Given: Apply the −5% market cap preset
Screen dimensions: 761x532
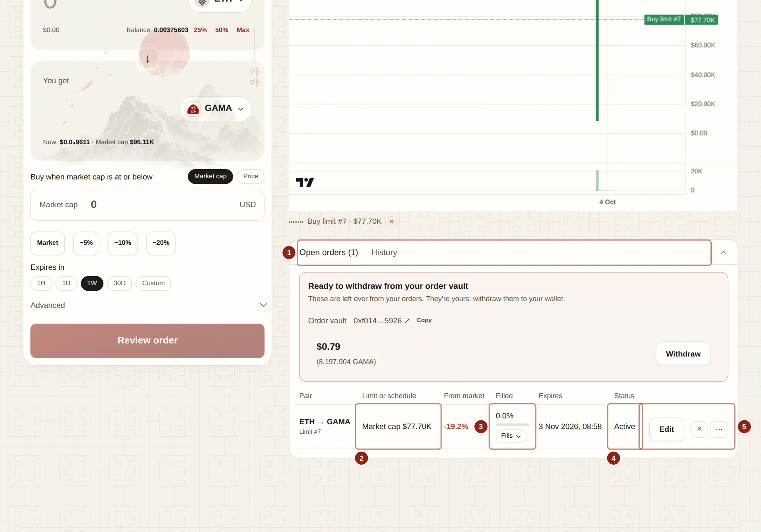Looking at the screenshot, I should tap(86, 243).
